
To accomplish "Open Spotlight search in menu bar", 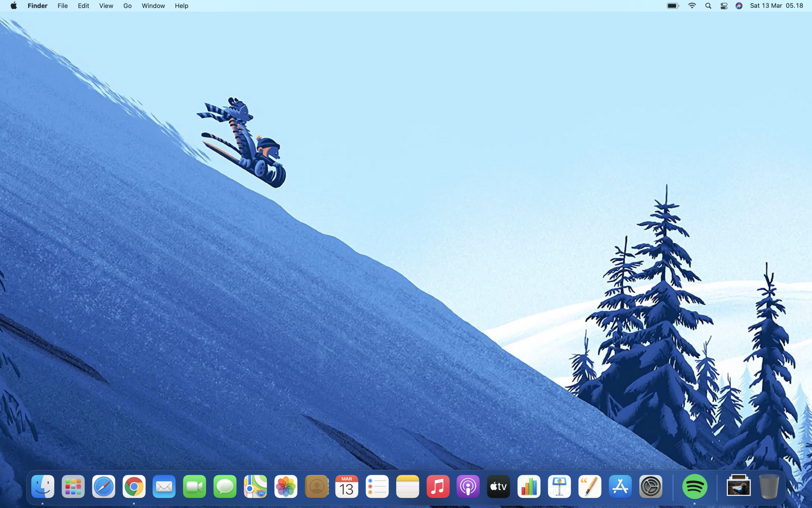I will click(x=708, y=6).
